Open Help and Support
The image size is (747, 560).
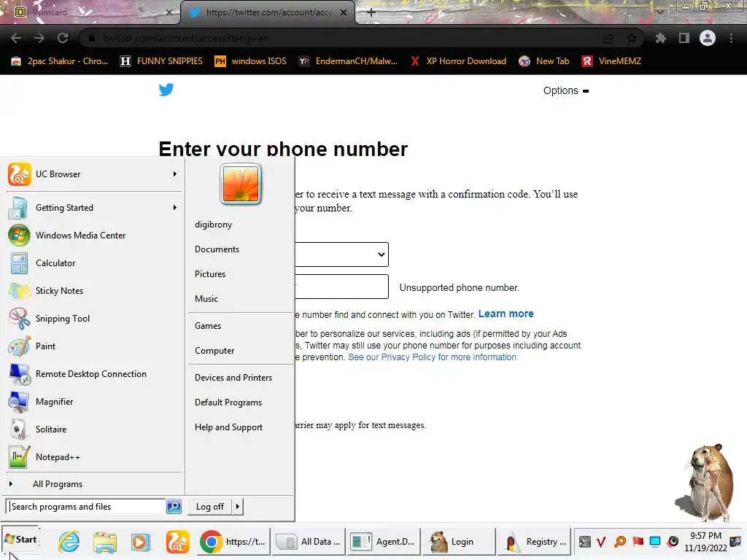tap(228, 427)
